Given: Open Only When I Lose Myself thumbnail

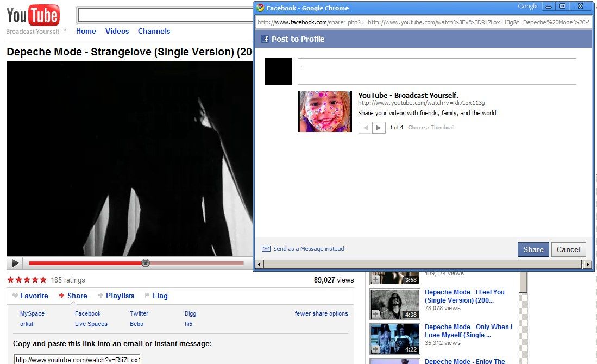Looking at the screenshot, I should click(395, 338).
